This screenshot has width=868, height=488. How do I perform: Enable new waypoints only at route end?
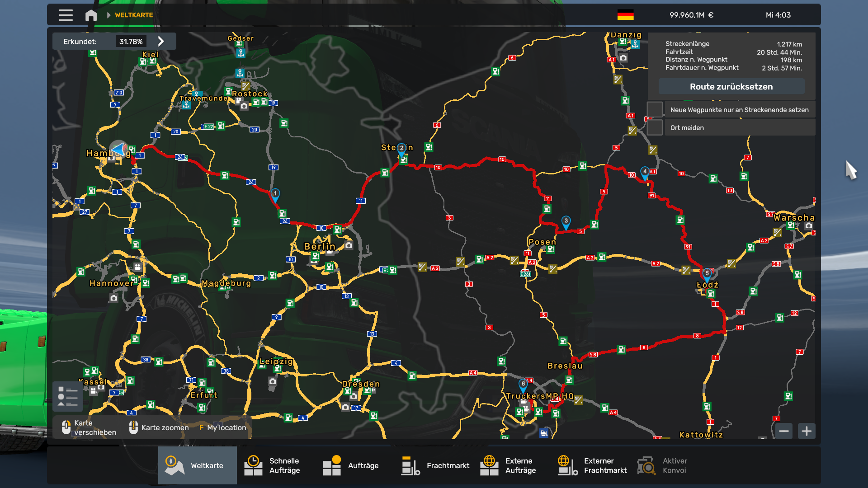pyautogui.click(x=655, y=110)
